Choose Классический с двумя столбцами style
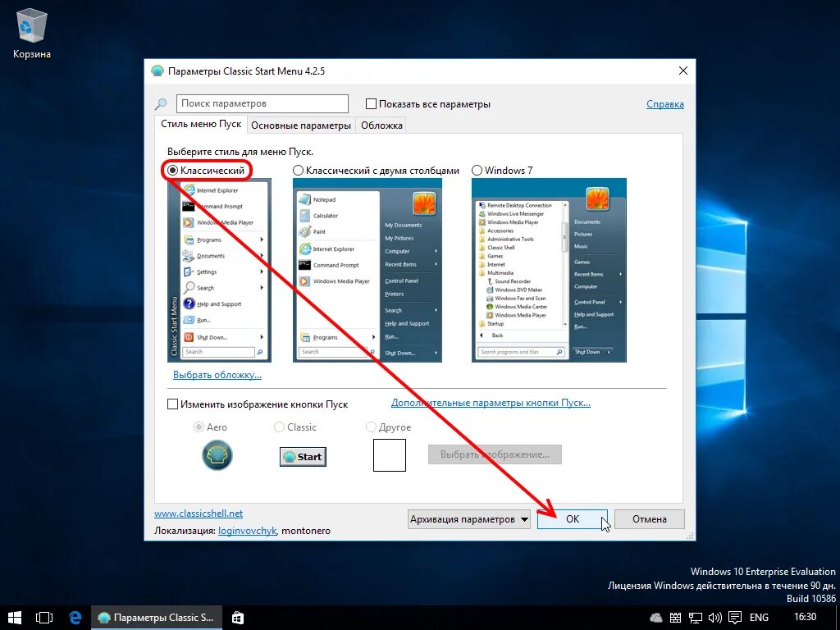The width and height of the screenshot is (840, 630). (x=298, y=171)
